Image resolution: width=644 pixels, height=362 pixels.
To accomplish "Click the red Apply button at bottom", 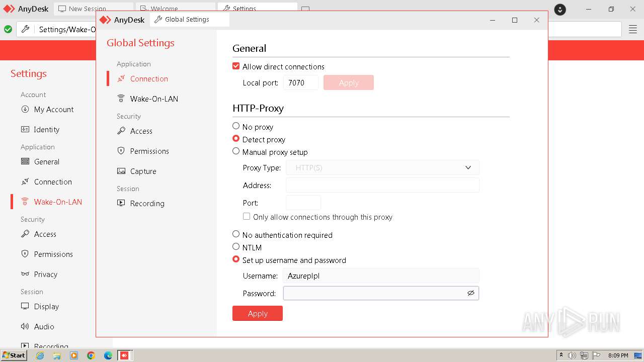I will click(x=258, y=313).
